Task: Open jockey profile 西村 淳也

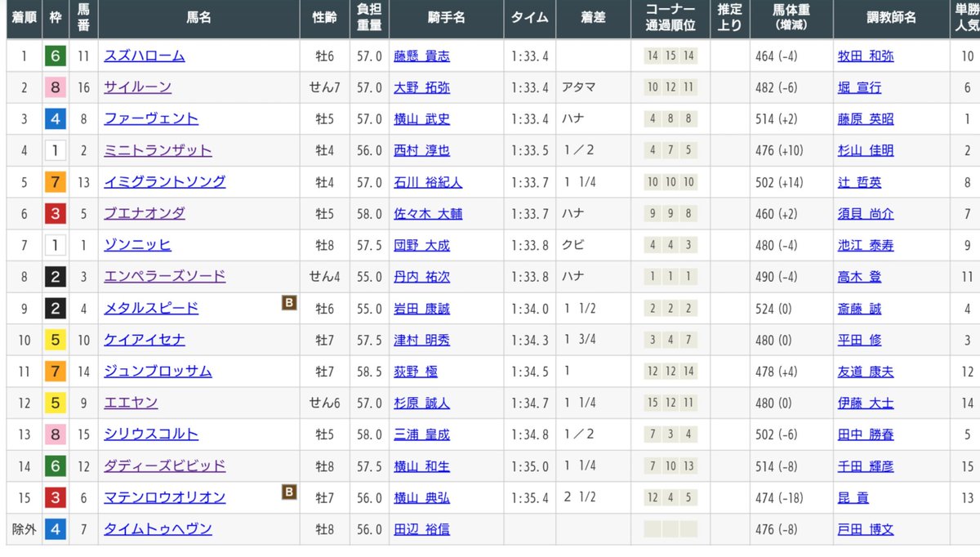Action: [x=421, y=151]
